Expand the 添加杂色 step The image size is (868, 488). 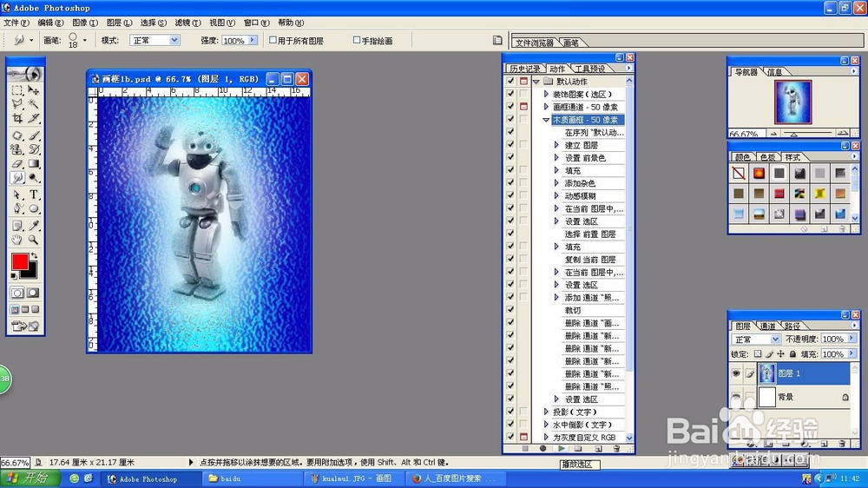pyautogui.click(x=556, y=183)
